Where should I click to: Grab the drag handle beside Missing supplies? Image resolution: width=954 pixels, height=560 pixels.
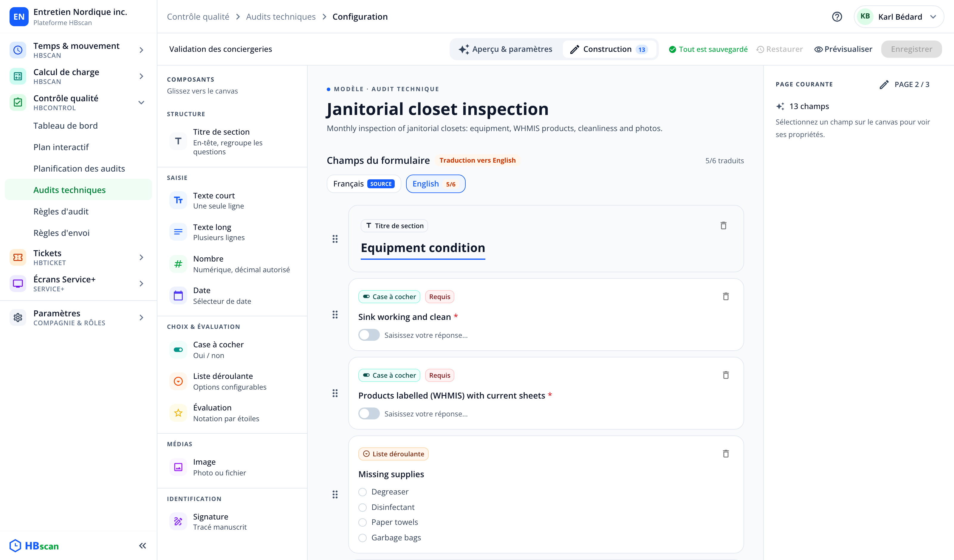(335, 494)
